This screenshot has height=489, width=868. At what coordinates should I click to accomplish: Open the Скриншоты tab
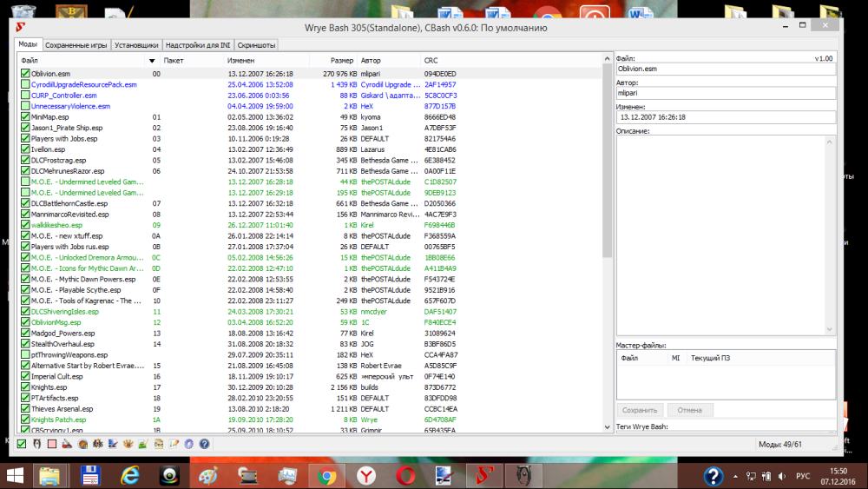256,45
